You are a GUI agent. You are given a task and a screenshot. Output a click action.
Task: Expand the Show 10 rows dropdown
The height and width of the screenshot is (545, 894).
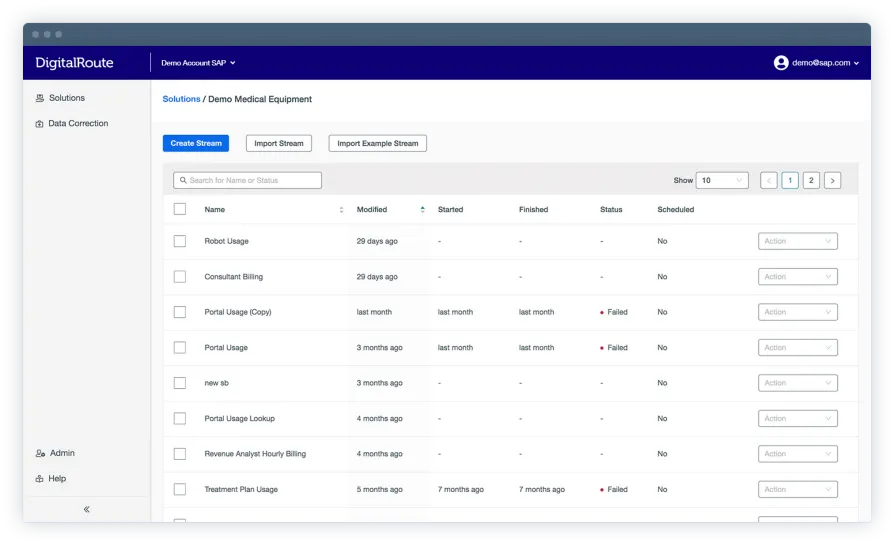722,181
